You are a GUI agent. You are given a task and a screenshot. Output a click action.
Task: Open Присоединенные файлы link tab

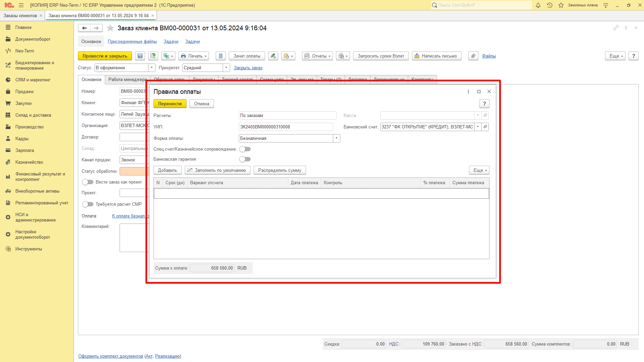point(132,41)
